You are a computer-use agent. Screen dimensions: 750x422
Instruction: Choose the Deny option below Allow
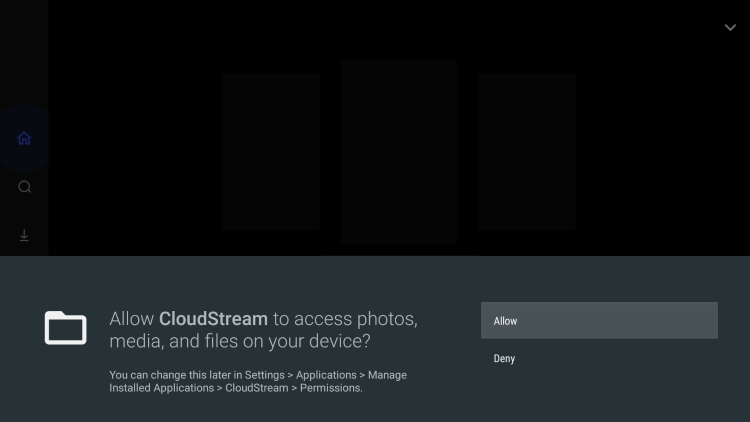click(599, 358)
